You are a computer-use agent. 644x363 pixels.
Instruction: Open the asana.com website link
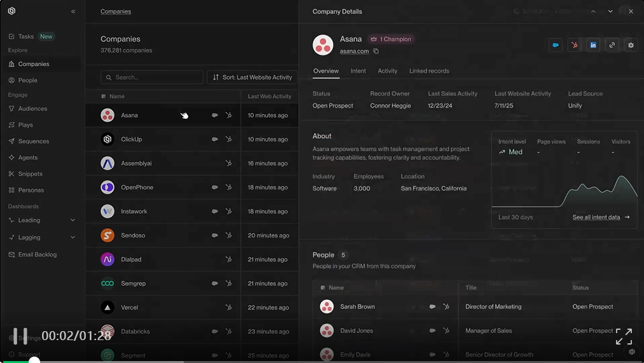coord(354,52)
